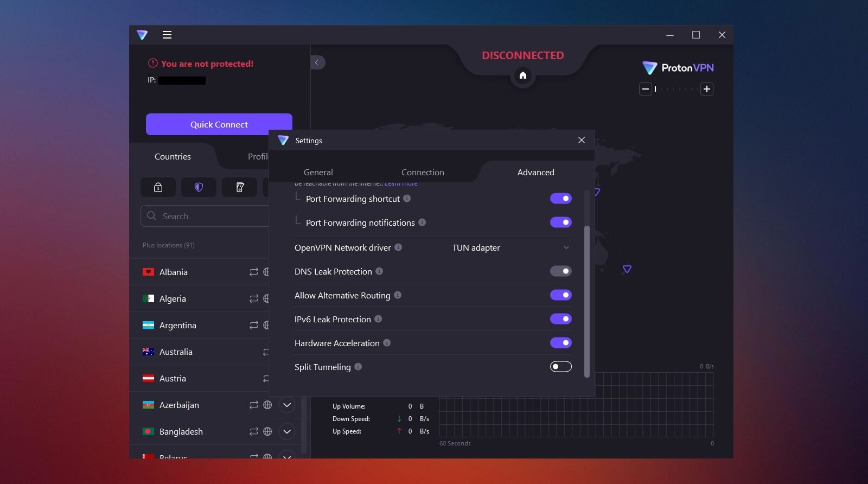Show info for Hardware Acceleration
This screenshot has width=868, height=484.
pyautogui.click(x=387, y=343)
